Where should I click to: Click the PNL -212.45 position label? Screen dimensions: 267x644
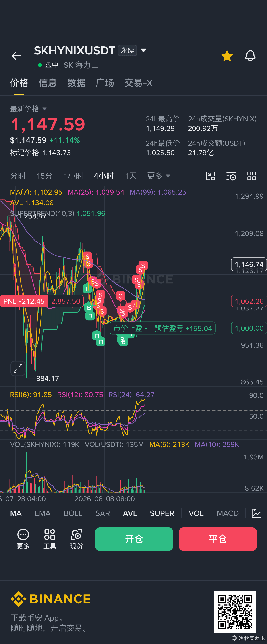tap(24, 301)
